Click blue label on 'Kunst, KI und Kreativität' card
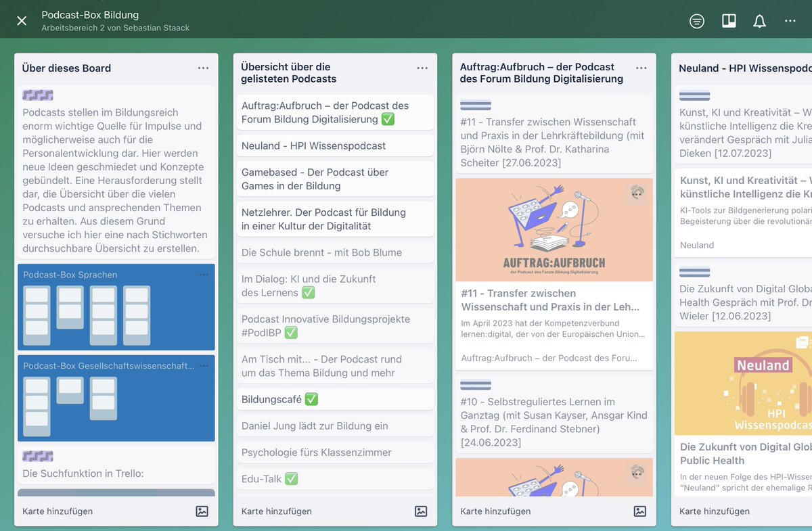 pos(695,95)
